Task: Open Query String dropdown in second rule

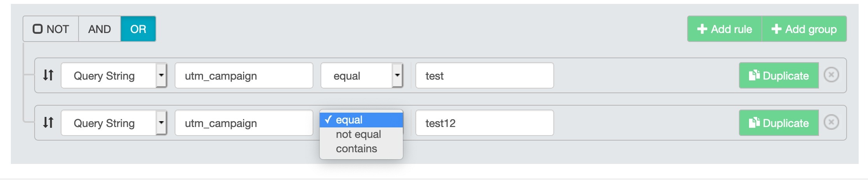Action: (114, 123)
